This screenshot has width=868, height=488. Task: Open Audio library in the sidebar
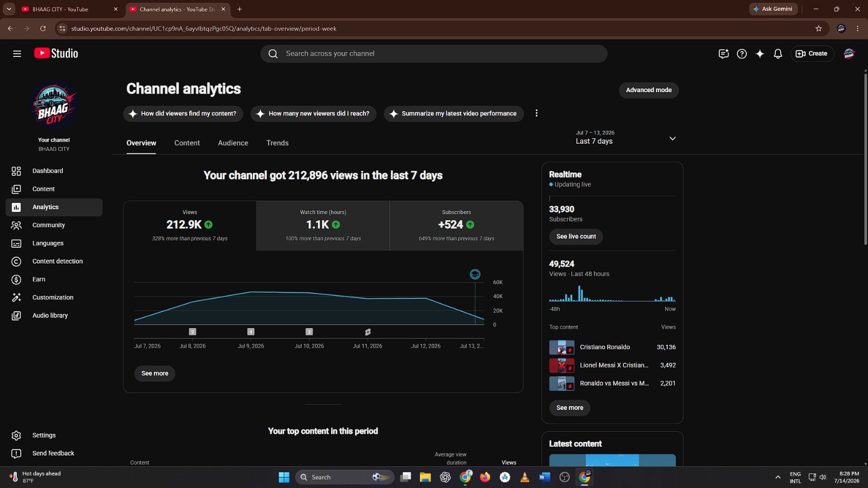coord(54,316)
